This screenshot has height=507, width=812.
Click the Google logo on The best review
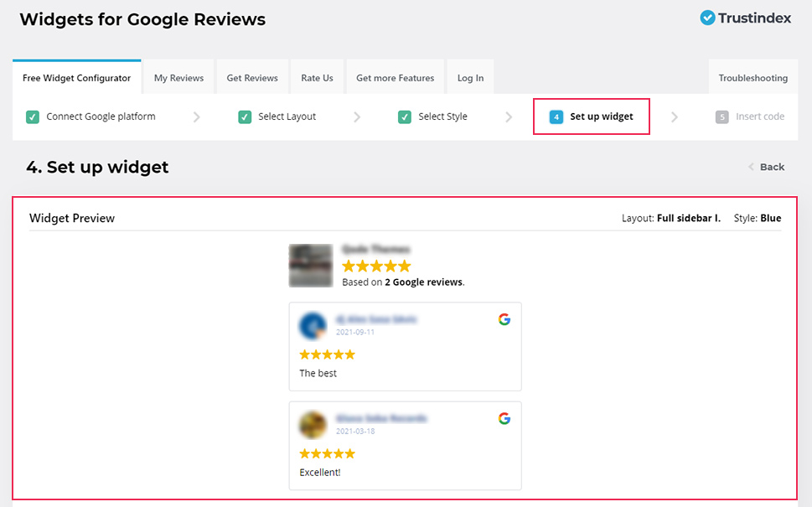pyautogui.click(x=504, y=319)
